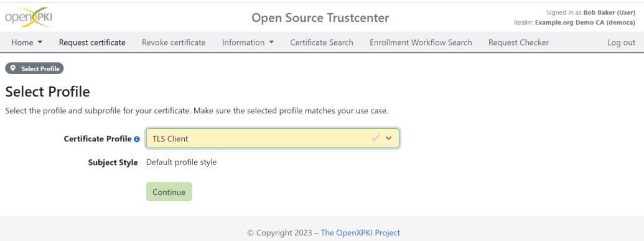Click the Certificate Profile info icon
Viewport: 644px width, 241px height.
137,139
